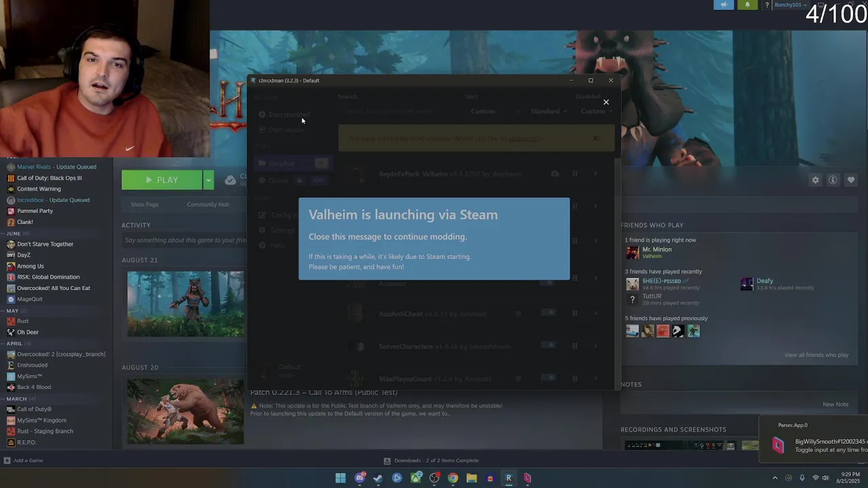Image resolution: width=868 pixels, height=488 pixels.
Task: Add Valheim to favorites with heart icon
Action: pyautogui.click(x=851, y=180)
